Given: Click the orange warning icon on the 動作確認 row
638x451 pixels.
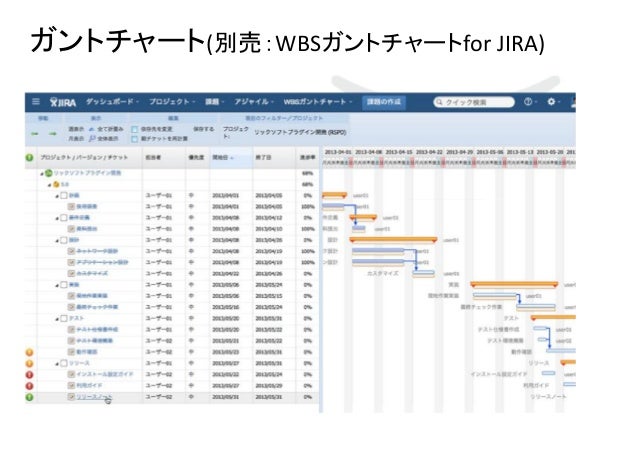Looking at the screenshot, I should point(29,352).
